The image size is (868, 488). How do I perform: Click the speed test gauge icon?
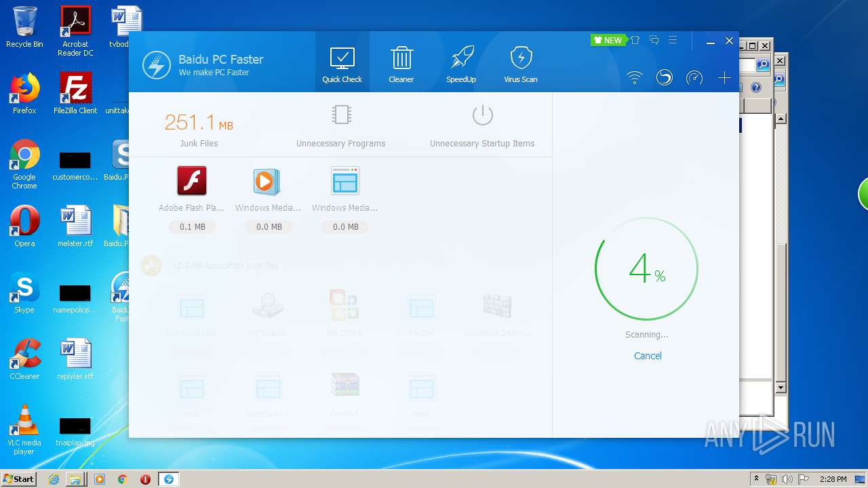pyautogui.click(x=694, y=78)
